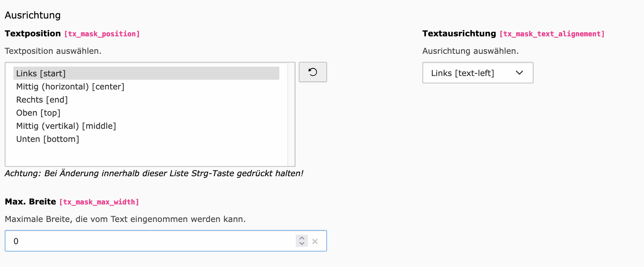Clear the Max. Breite field with X icon

(x=315, y=241)
